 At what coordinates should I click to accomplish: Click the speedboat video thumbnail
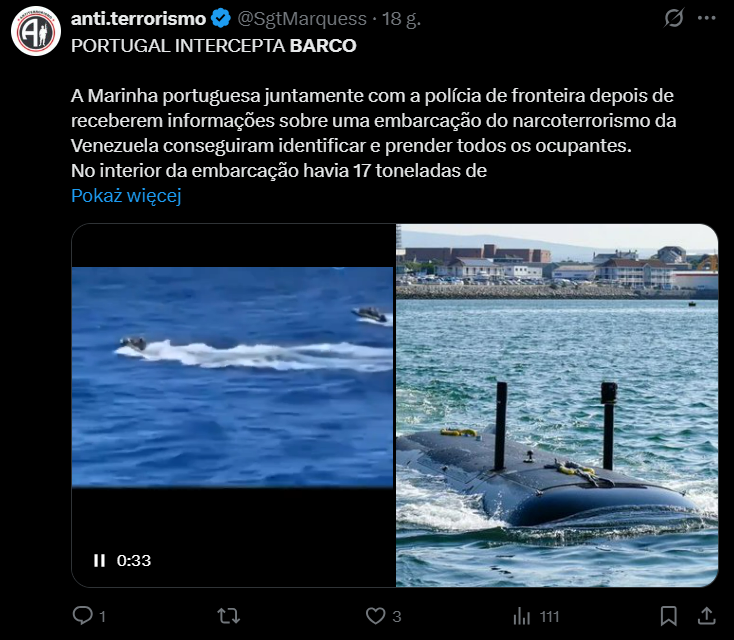click(x=232, y=377)
